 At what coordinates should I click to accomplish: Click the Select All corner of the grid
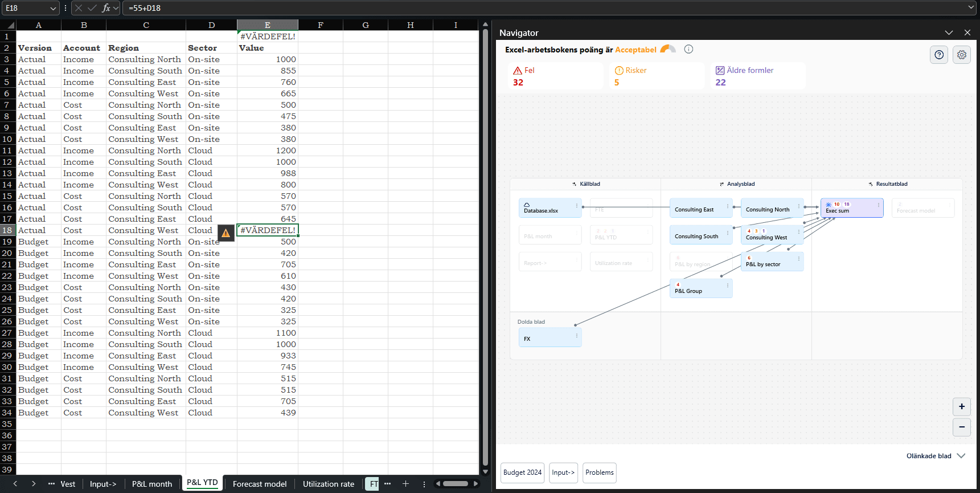[8, 25]
